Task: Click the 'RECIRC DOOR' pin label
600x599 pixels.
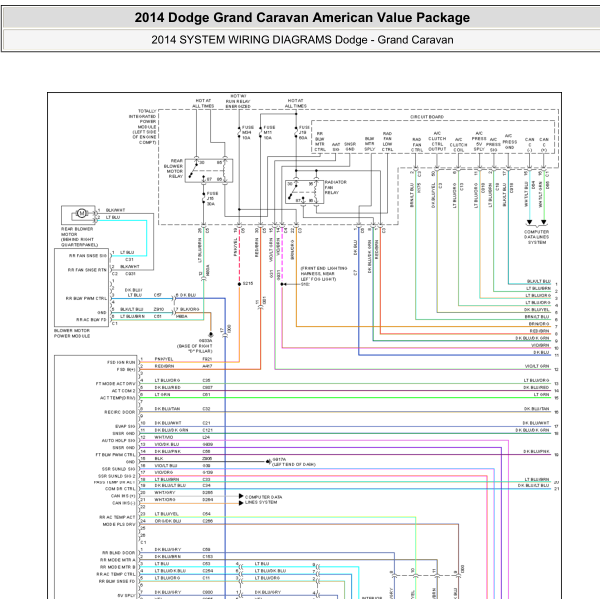Action: coord(119,412)
